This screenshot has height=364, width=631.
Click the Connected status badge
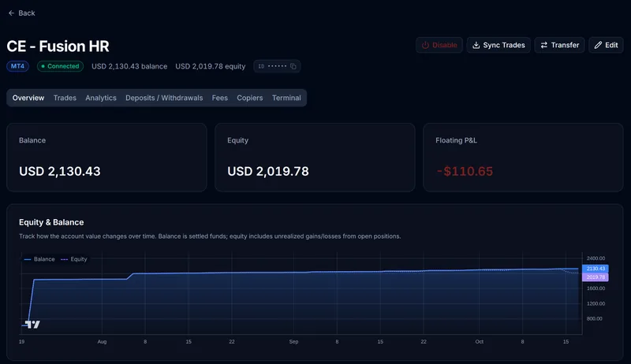[61, 66]
